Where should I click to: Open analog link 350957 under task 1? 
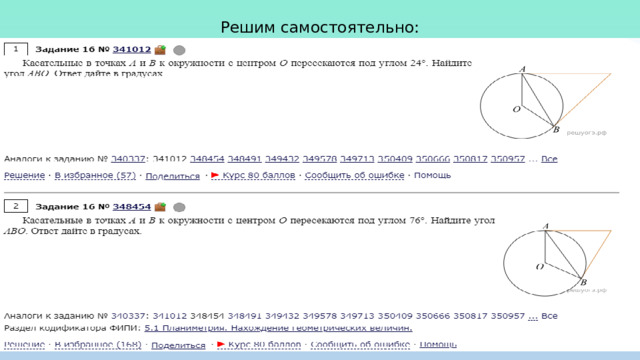(x=508, y=159)
